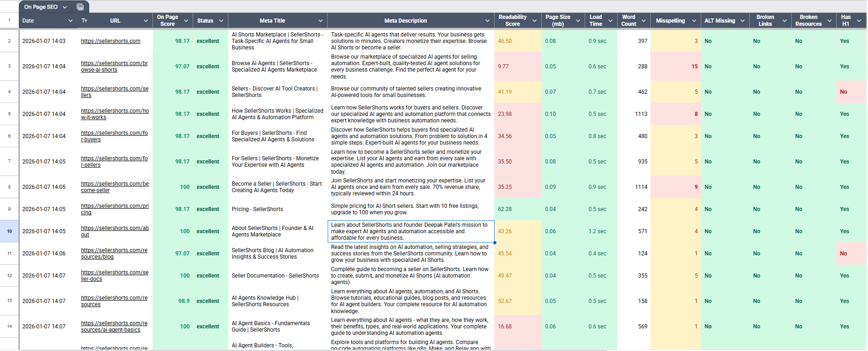Open the ALT Missing column filter dropdown

click(x=742, y=21)
